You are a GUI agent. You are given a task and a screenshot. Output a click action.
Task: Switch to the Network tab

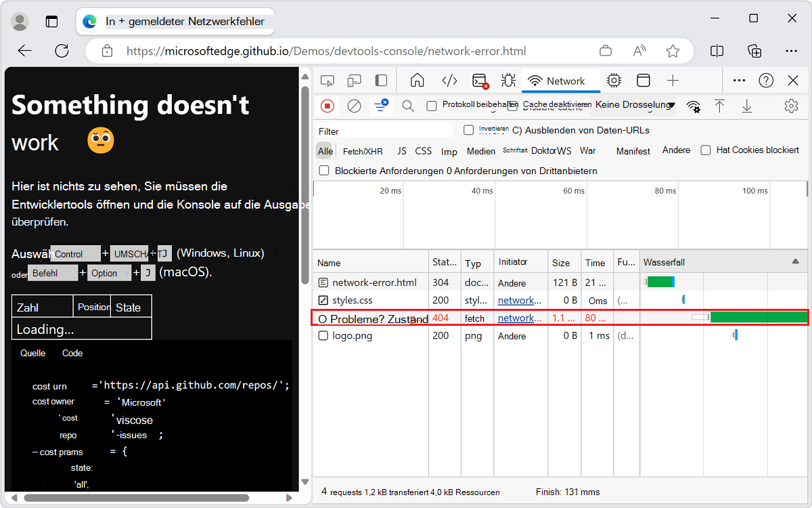coord(556,81)
